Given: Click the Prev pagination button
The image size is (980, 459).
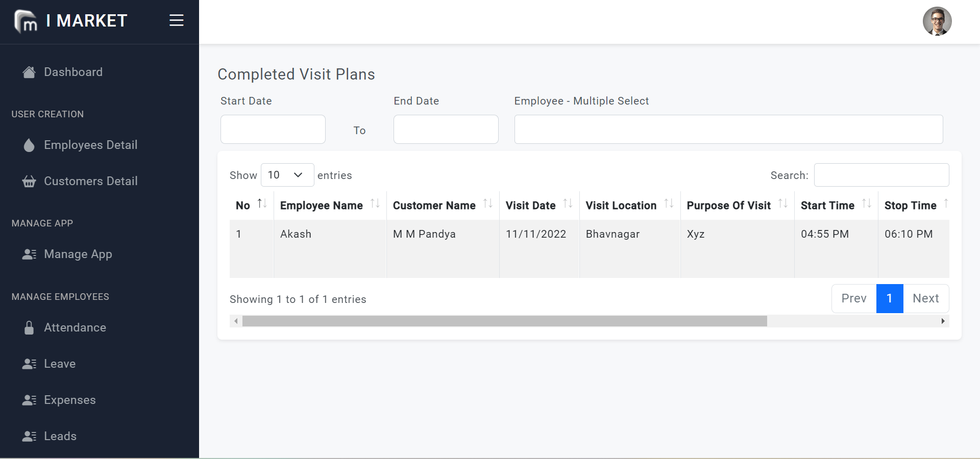Looking at the screenshot, I should click(854, 299).
